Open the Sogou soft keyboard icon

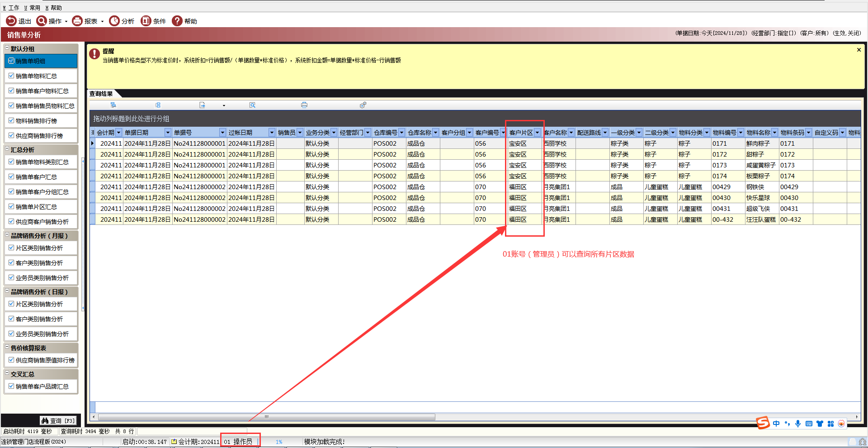(x=809, y=424)
